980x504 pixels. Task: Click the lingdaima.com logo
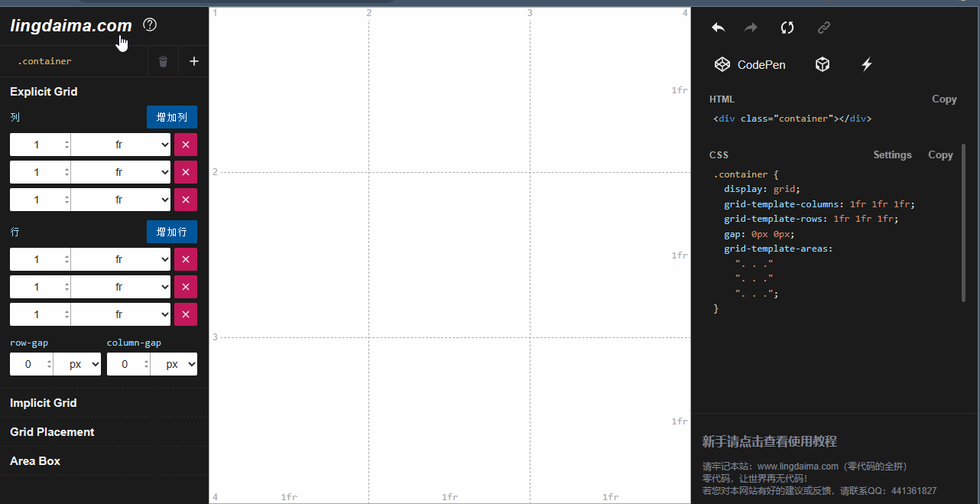[70, 25]
